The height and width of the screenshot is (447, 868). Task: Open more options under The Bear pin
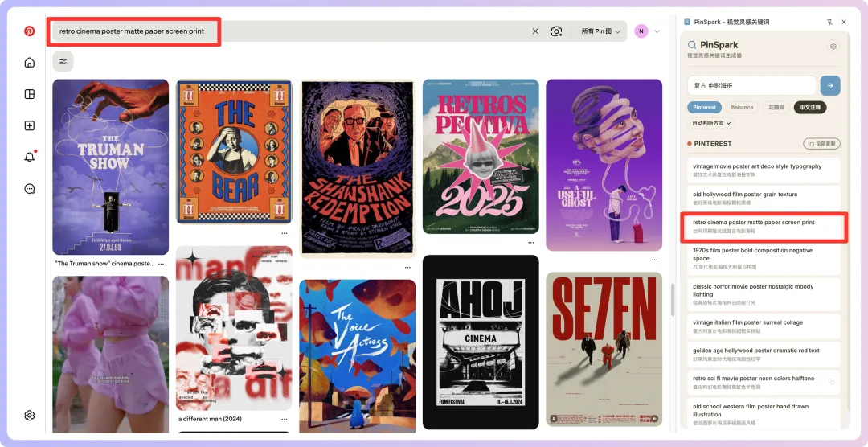click(284, 233)
